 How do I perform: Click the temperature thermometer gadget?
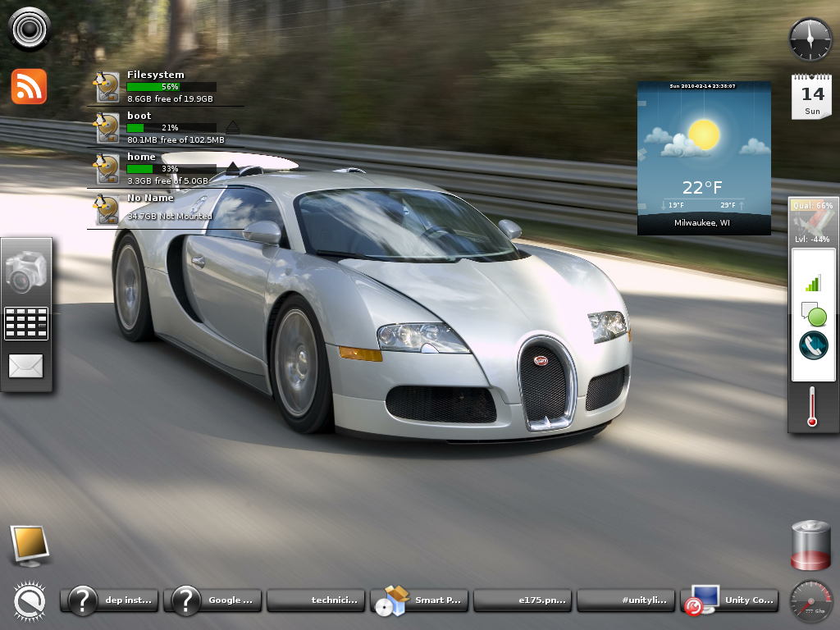tap(811, 407)
